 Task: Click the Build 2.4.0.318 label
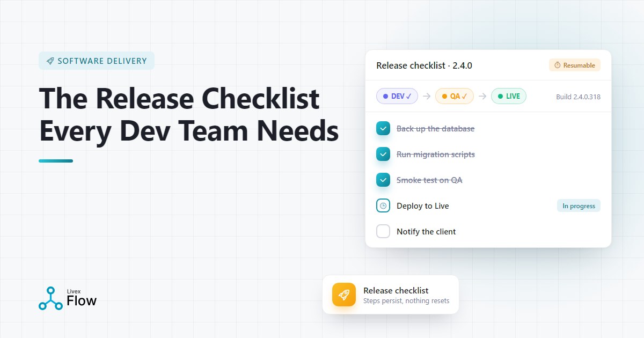[x=578, y=97]
